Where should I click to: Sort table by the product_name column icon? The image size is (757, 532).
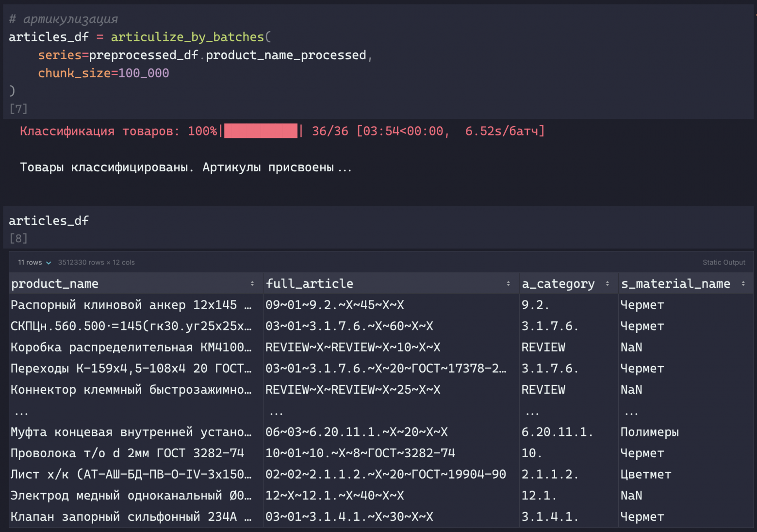click(x=252, y=283)
